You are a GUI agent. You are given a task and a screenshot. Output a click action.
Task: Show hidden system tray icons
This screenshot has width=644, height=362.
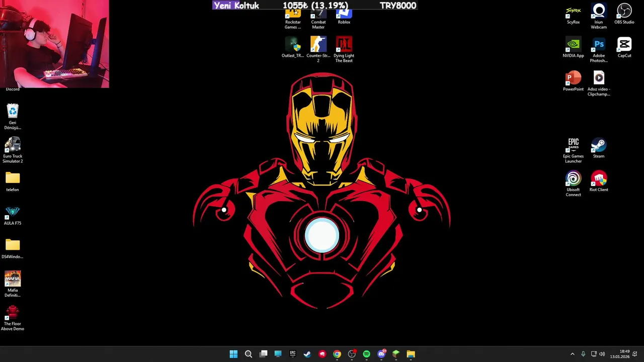(x=572, y=354)
